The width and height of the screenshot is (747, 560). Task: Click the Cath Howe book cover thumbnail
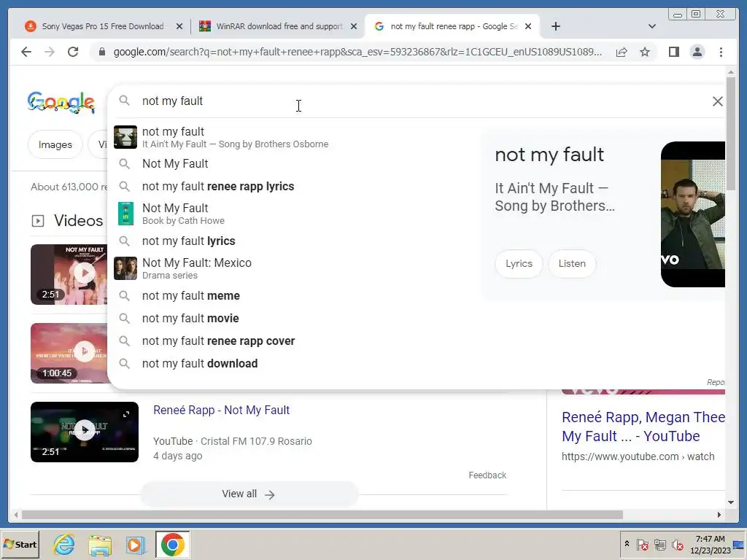[125, 214]
